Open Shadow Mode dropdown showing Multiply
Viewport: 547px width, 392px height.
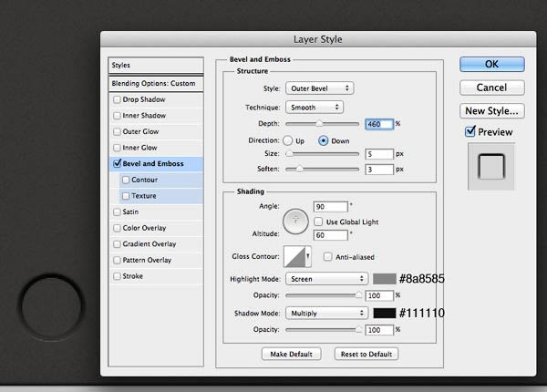327,313
